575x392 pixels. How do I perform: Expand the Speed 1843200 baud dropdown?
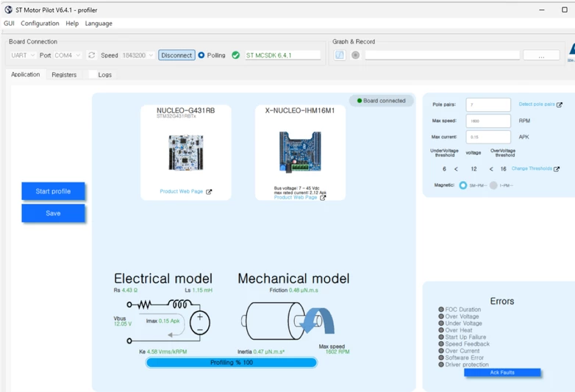[137, 55]
